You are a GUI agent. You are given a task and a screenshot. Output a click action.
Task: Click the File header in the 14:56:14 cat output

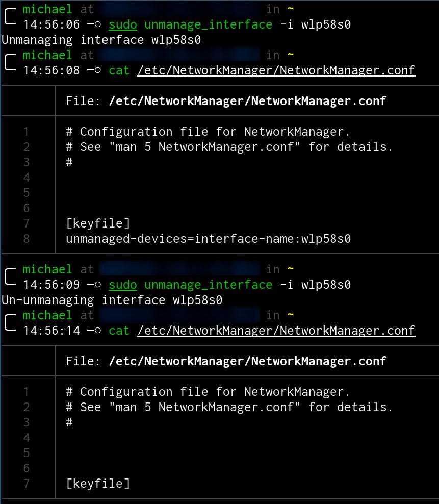tap(225, 361)
